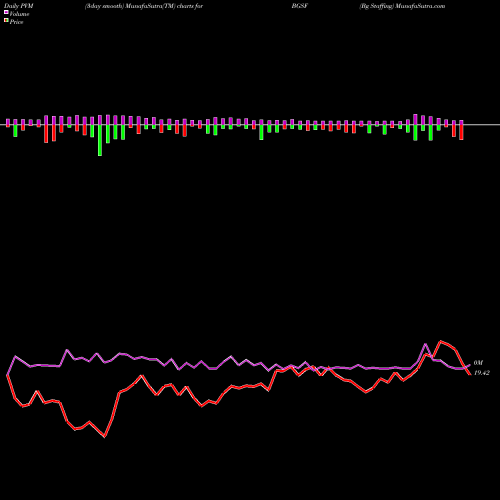
Task: Click the red price line's lowest trough
Action: click(105, 436)
